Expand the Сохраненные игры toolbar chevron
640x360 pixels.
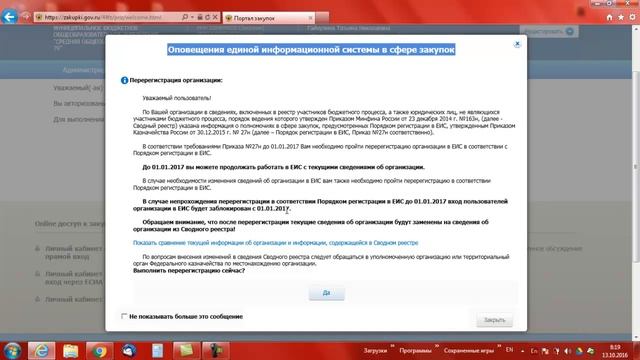(x=499, y=347)
